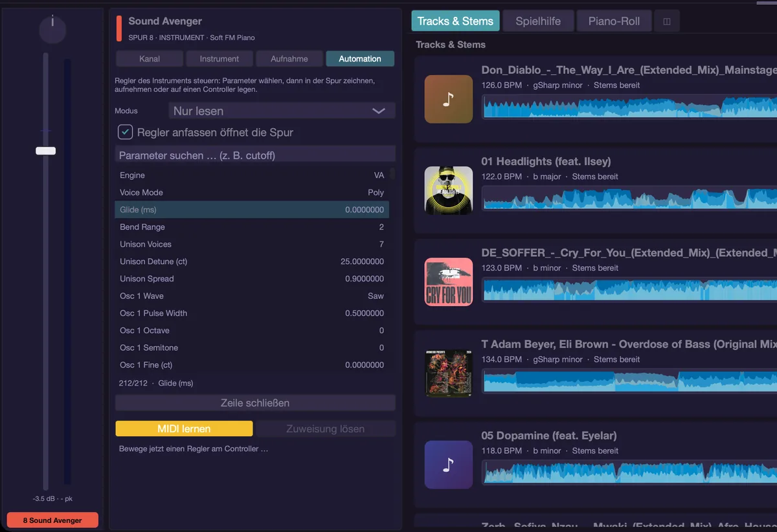The height and width of the screenshot is (532, 777).
Task: Select the Bend Range parameter row
Action: point(252,227)
